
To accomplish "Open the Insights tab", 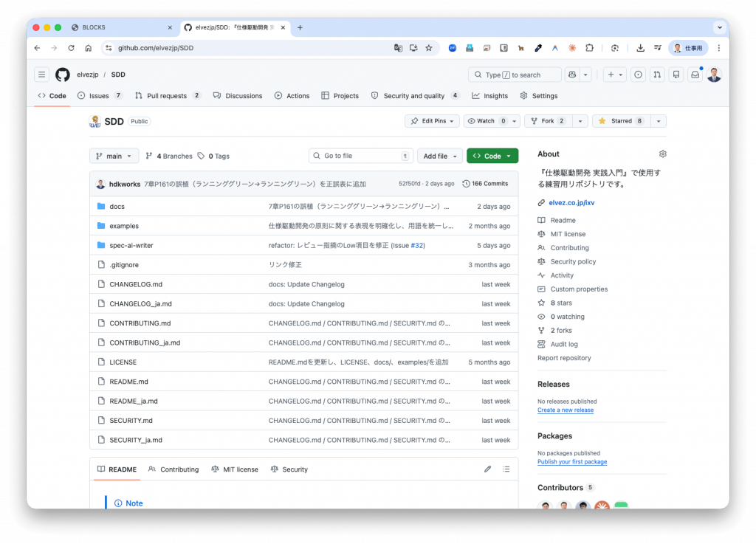I will 490,96.
